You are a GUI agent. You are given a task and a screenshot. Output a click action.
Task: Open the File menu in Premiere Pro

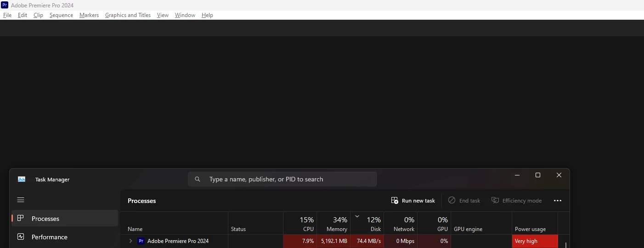click(x=7, y=15)
